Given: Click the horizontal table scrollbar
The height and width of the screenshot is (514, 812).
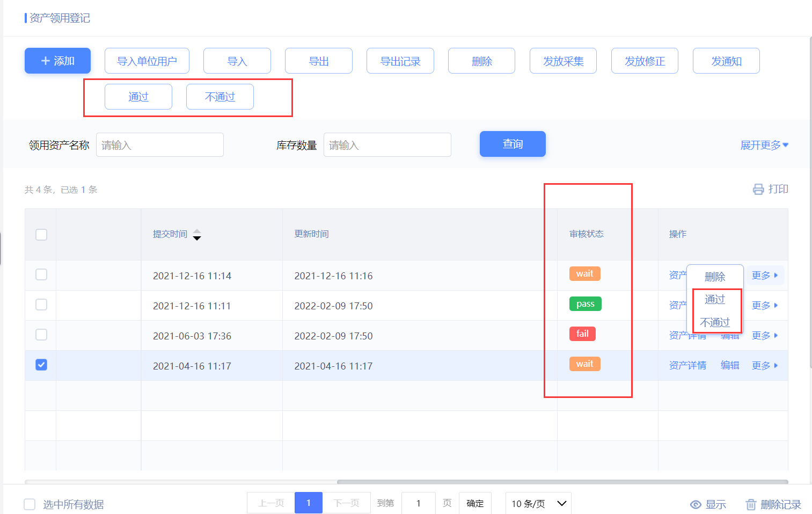Looking at the screenshot, I should (562, 482).
